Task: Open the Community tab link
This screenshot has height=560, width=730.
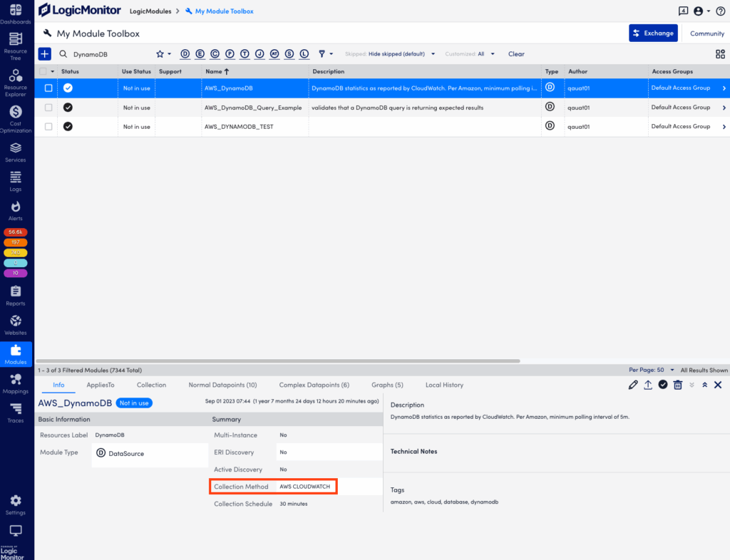Action: pyautogui.click(x=706, y=33)
